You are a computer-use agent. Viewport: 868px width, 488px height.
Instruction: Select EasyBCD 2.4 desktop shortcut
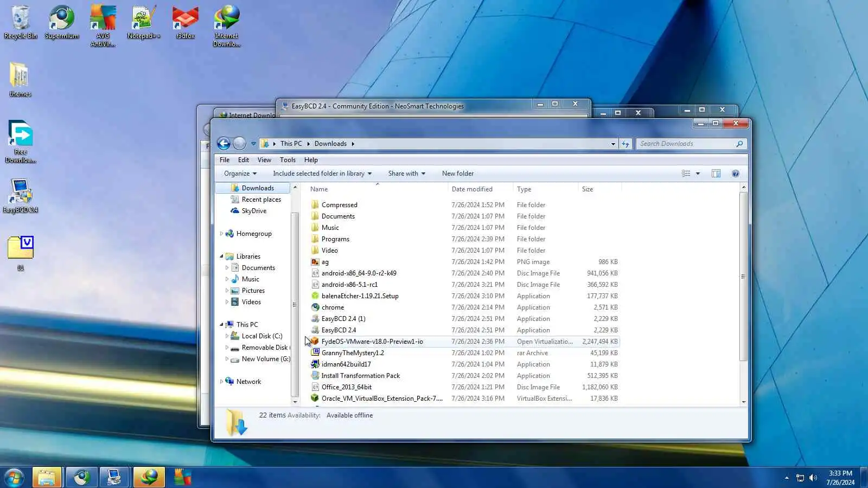[x=21, y=196]
